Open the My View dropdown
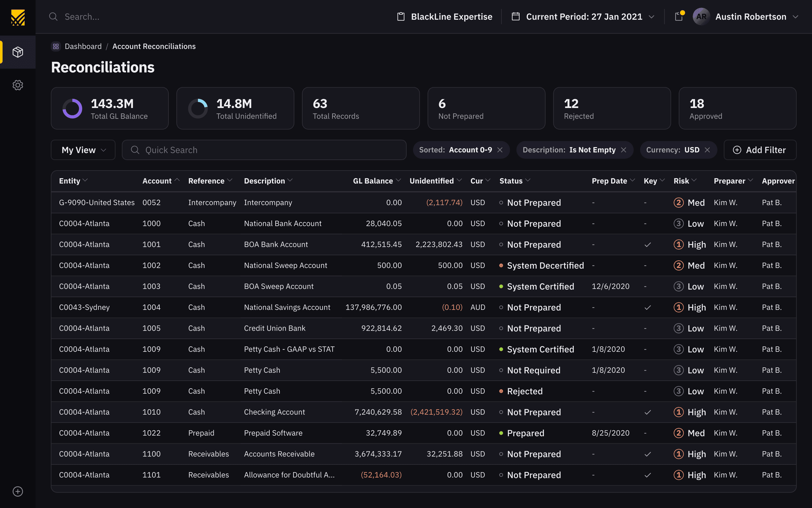This screenshot has width=812, height=508. [83, 150]
